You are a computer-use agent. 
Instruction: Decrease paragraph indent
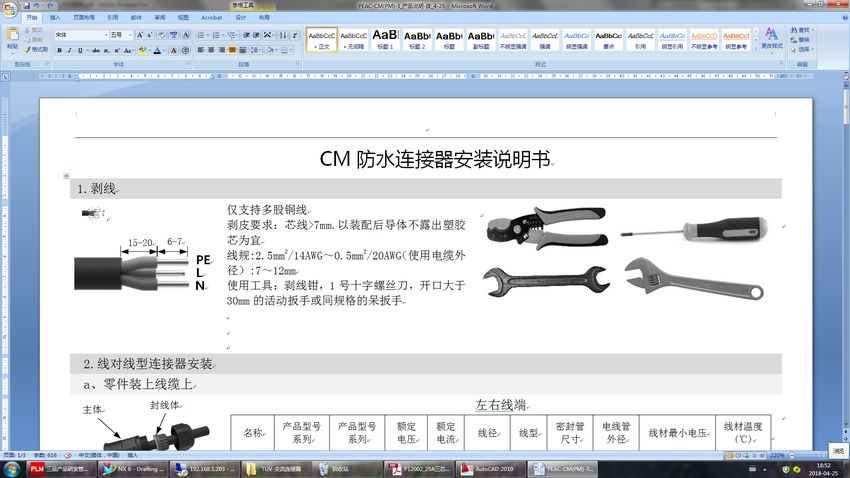[x=246, y=35]
